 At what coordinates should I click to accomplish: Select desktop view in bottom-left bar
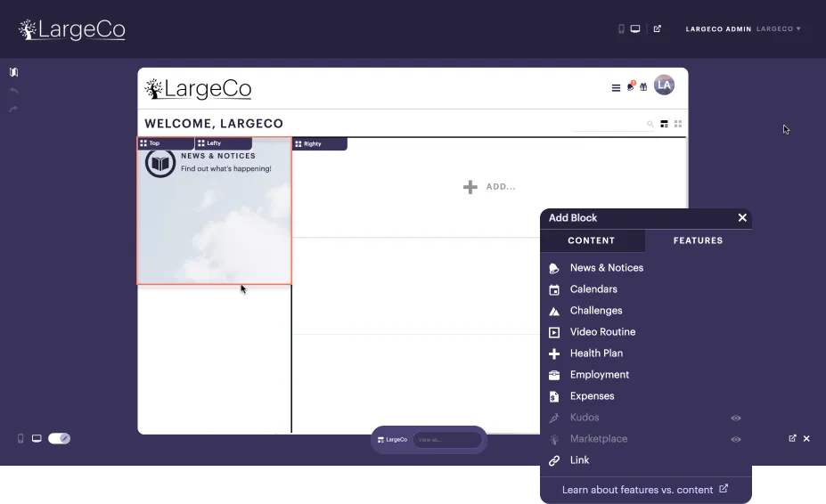37,438
